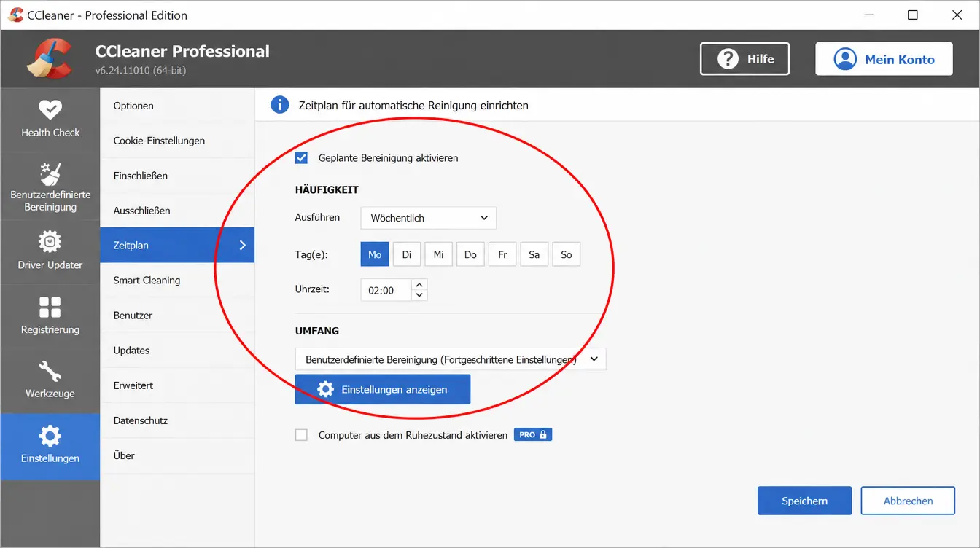The height and width of the screenshot is (548, 980).
Task: Open Mein Konto
Action: point(884,59)
